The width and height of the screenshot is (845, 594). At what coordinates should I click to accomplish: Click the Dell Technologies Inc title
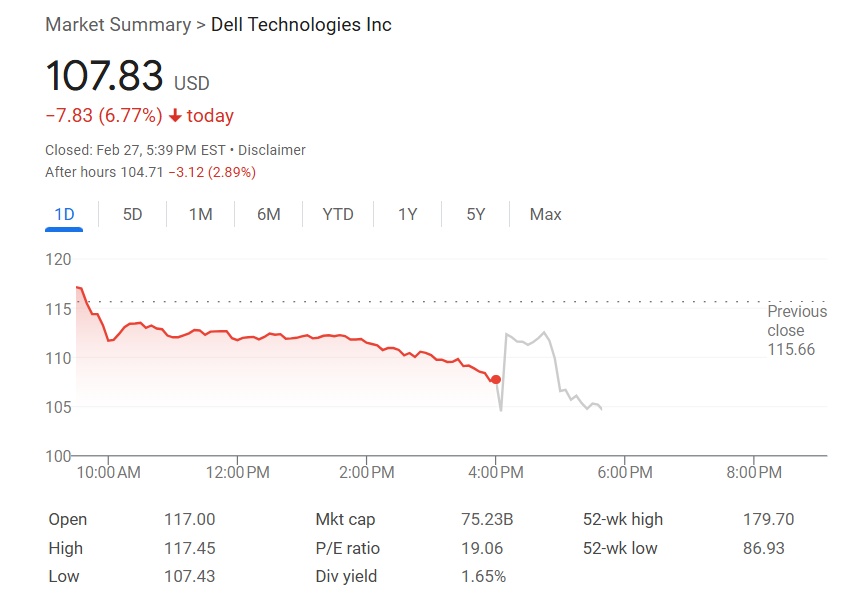tap(301, 25)
